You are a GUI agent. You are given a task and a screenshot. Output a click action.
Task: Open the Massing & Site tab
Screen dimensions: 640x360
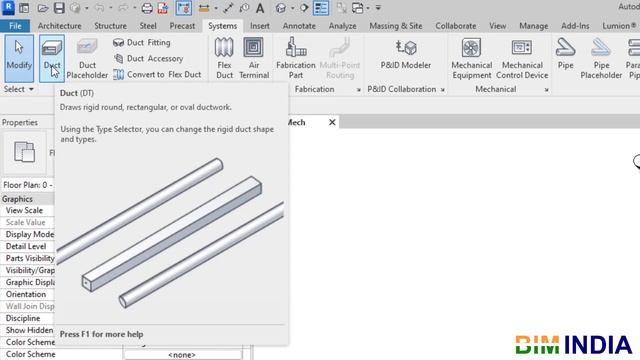point(396,26)
